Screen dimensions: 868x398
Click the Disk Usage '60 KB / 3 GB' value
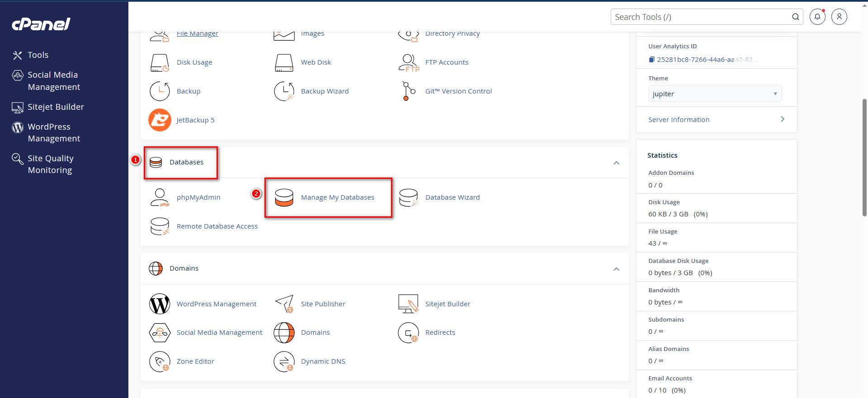(668, 214)
